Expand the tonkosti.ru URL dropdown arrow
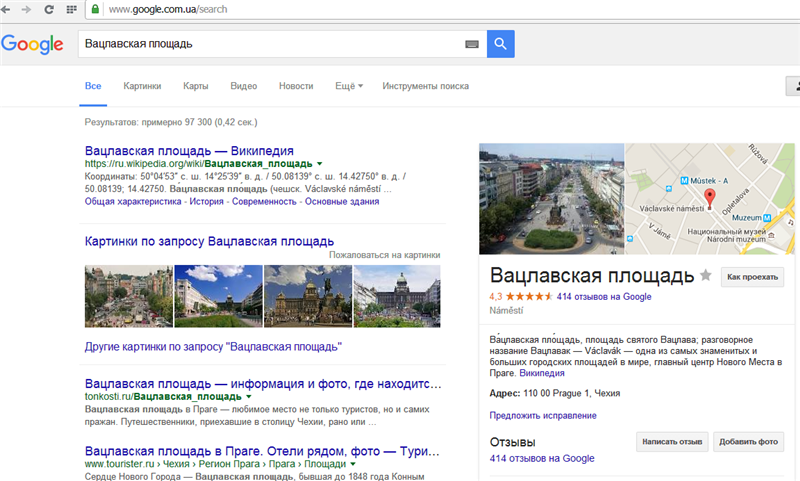 tap(249, 396)
